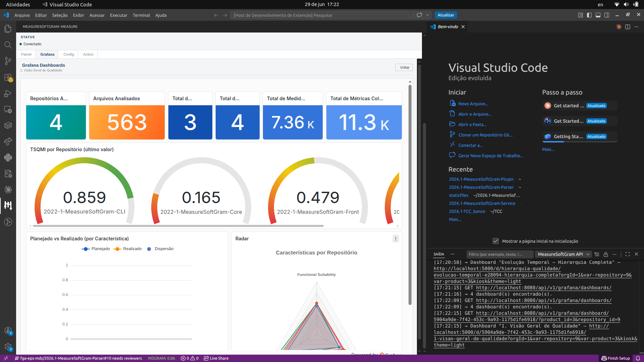Open the 'Getting Sta...' walkthrough with progress bar
This screenshot has height=362, width=644.
(580, 137)
